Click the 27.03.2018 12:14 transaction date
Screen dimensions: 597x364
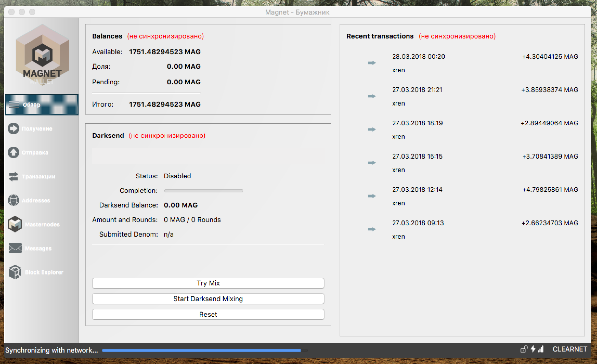coord(417,190)
